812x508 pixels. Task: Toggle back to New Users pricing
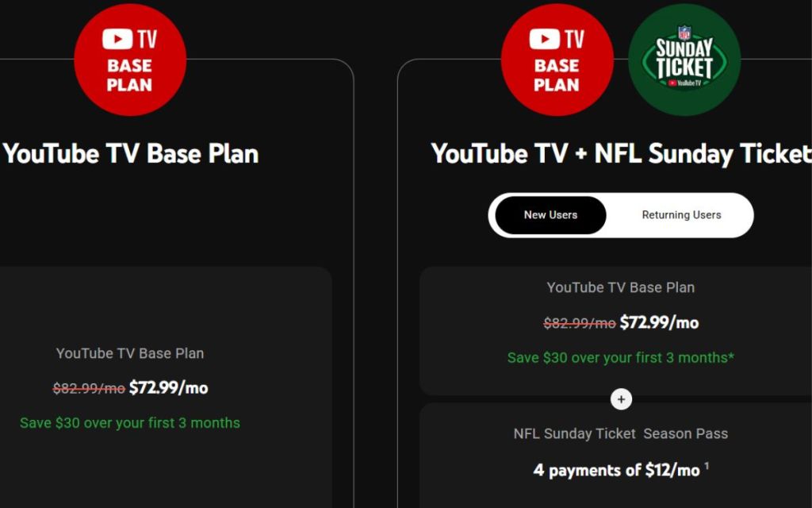pyautogui.click(x=550, y=214)
